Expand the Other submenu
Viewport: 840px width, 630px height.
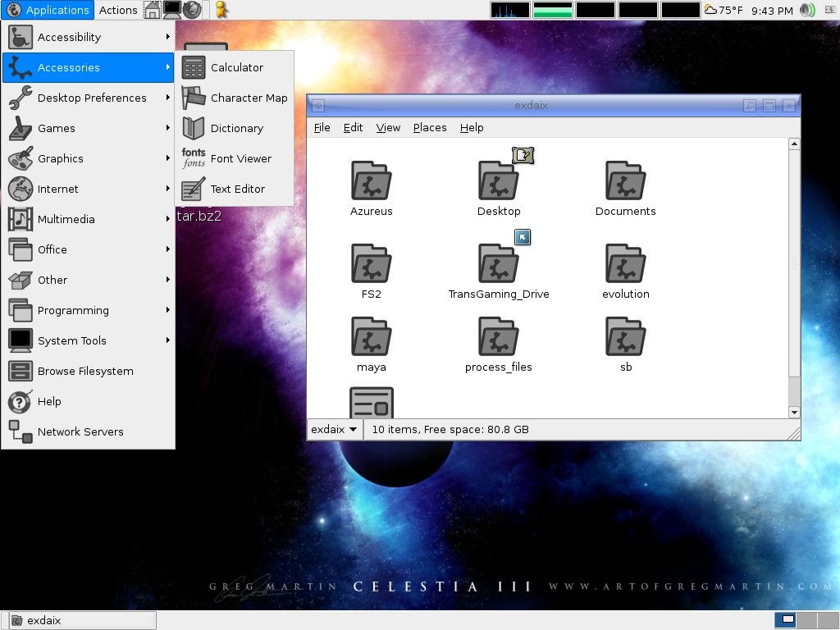click(89, 280)
